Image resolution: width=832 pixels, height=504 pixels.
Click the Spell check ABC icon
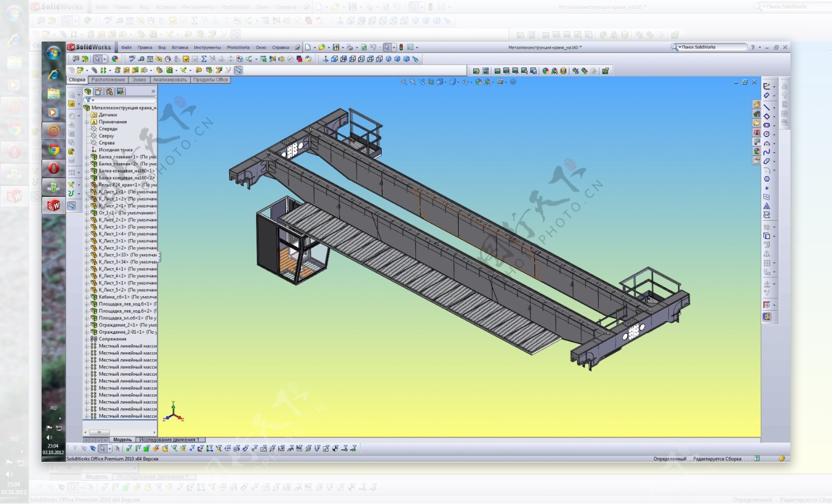click(132, 59)
